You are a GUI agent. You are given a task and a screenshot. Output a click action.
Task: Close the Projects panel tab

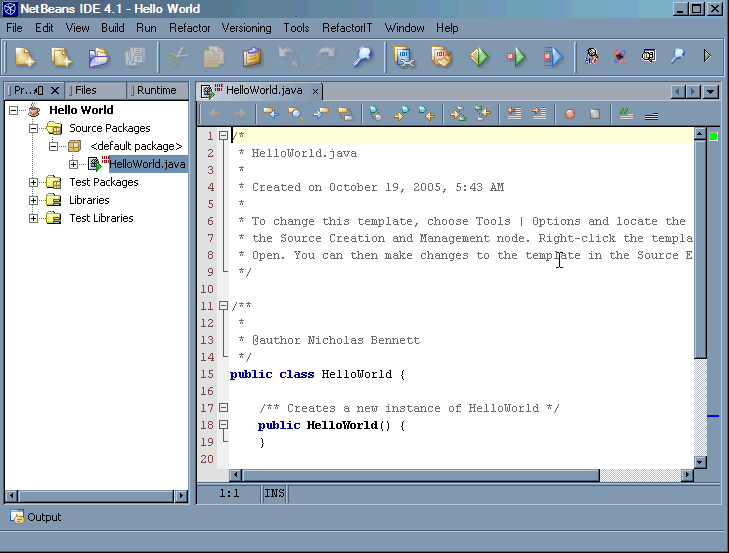pyautogui.click(x=55, y=90)
